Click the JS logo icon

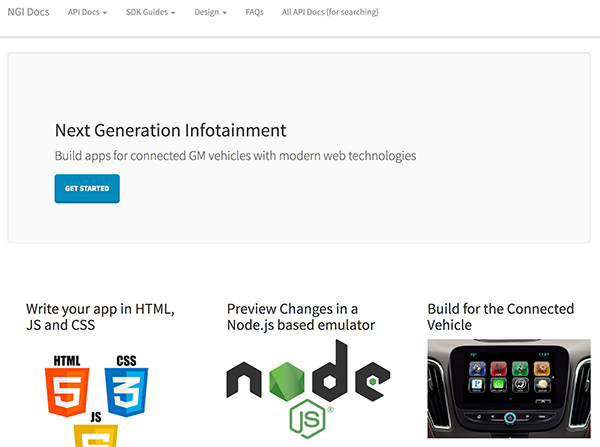click(x=96, y=430)
